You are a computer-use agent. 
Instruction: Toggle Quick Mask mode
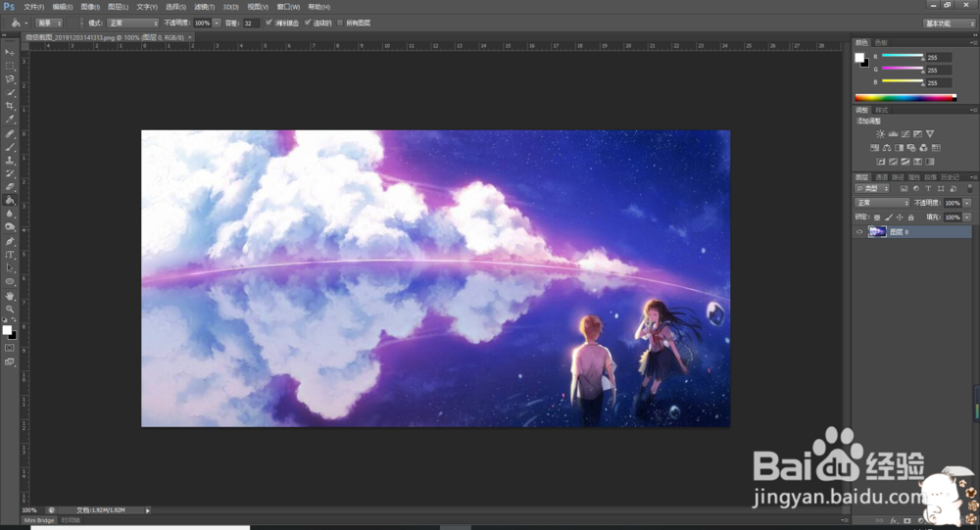[10, 348]
